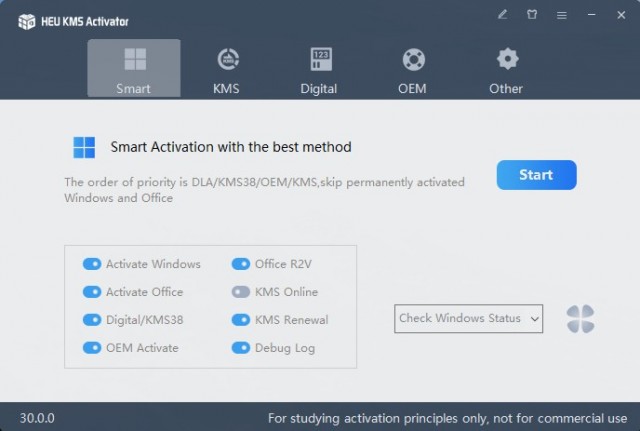Toggle the Activate Windows switch
640x431 pixels.
(92, 264)
